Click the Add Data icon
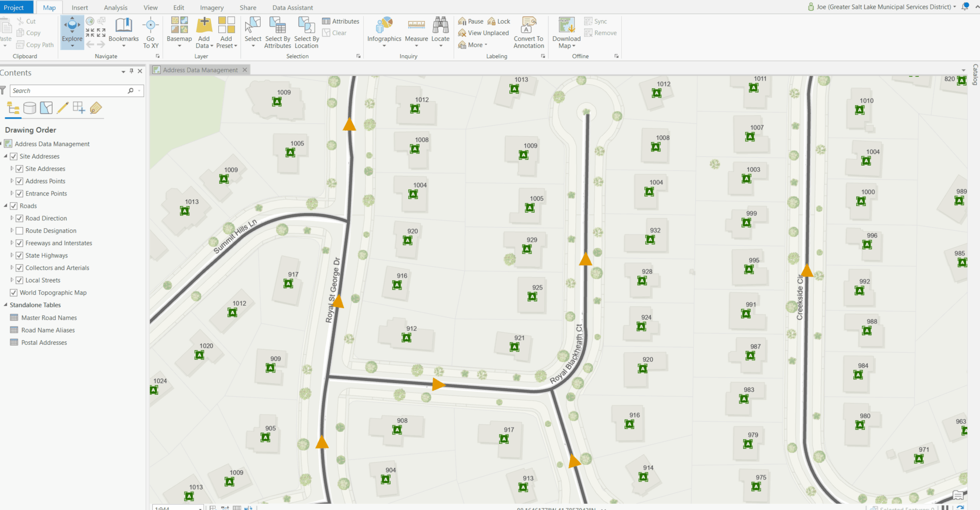 204,25
